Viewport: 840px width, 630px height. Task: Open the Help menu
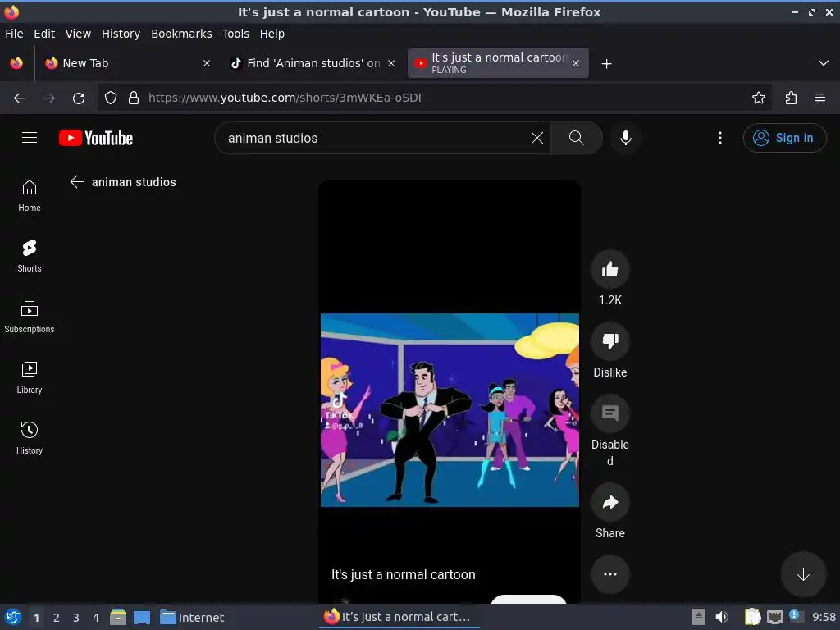tap(272, 34)
